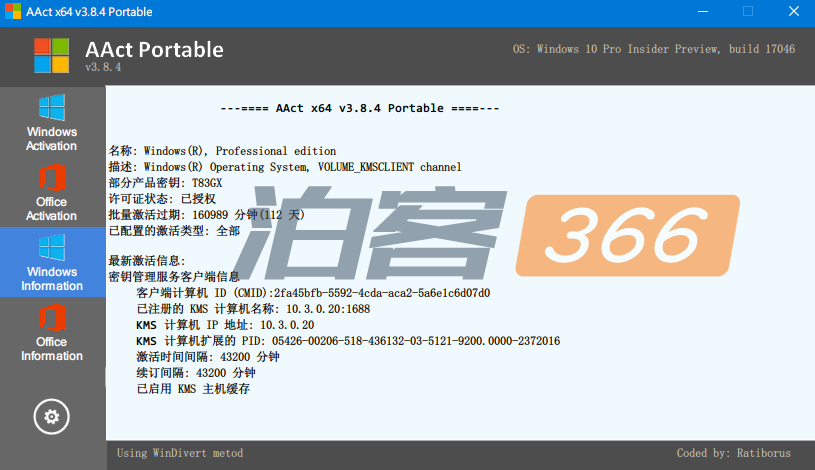Click the 'KMS 计算机 IP 地址' line

tap(225, 325)
